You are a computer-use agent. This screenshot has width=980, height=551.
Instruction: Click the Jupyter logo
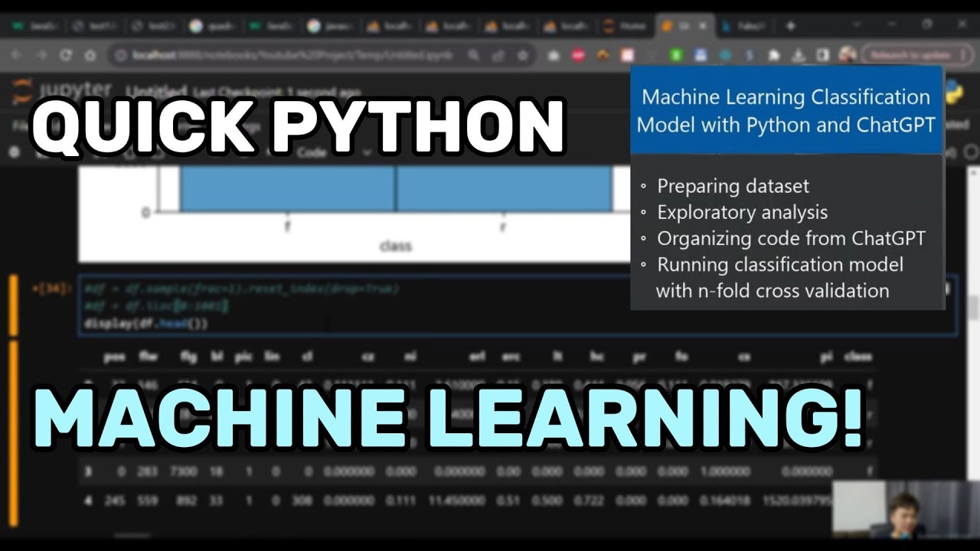63,91
